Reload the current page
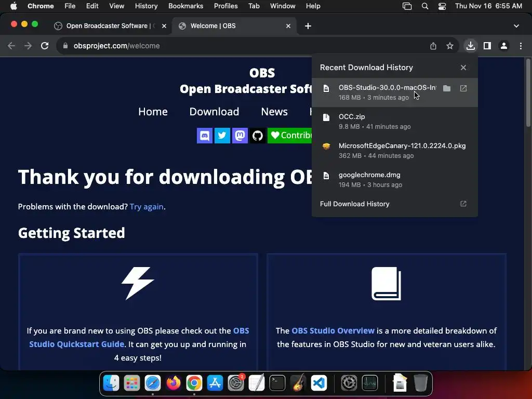 45,46
